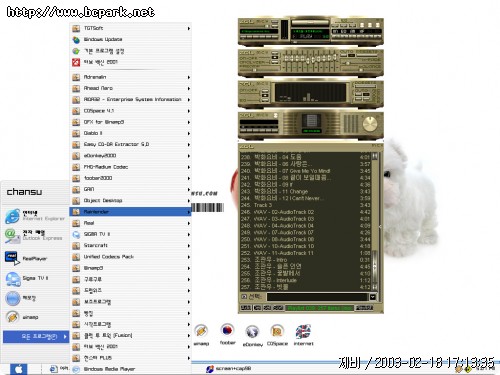Expand the CDSpace 4.1 submenu
500x375 pixels.
[130, 111]
